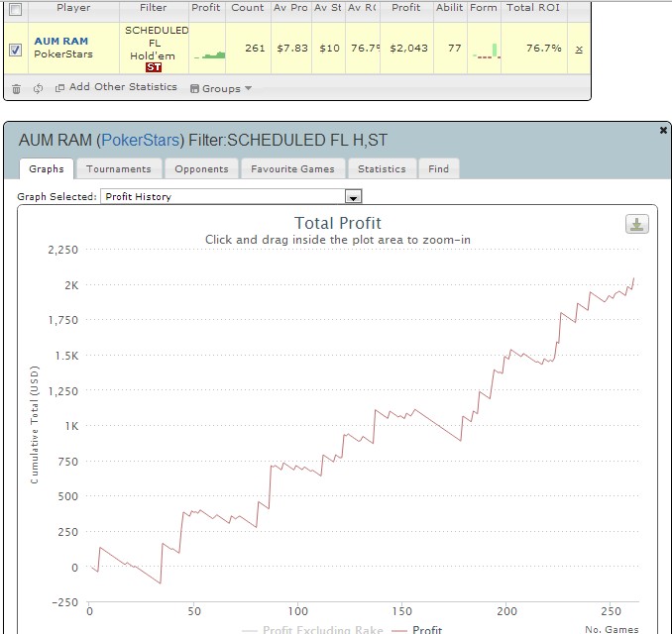
Task: Click the profit line peak near 2K
Action: tap(633, 279)
